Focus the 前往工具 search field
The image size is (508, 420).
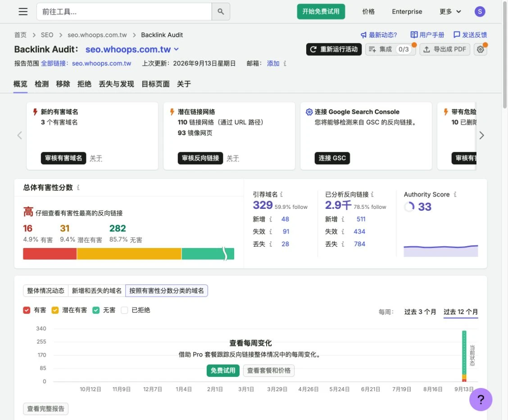pos(124,12)
